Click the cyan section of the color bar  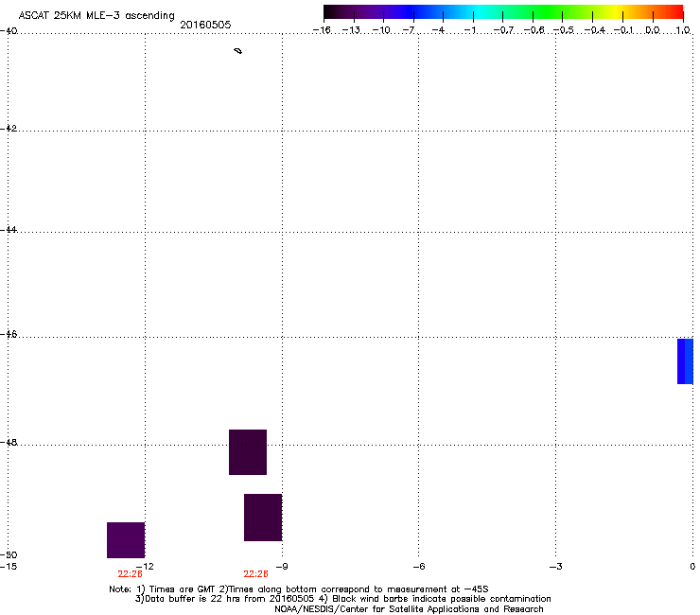[478, 12]
